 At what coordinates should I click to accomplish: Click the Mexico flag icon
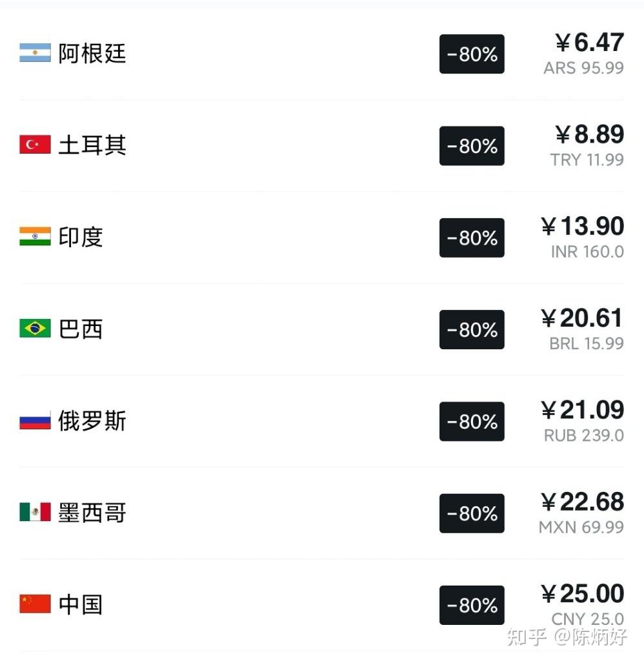35,512
